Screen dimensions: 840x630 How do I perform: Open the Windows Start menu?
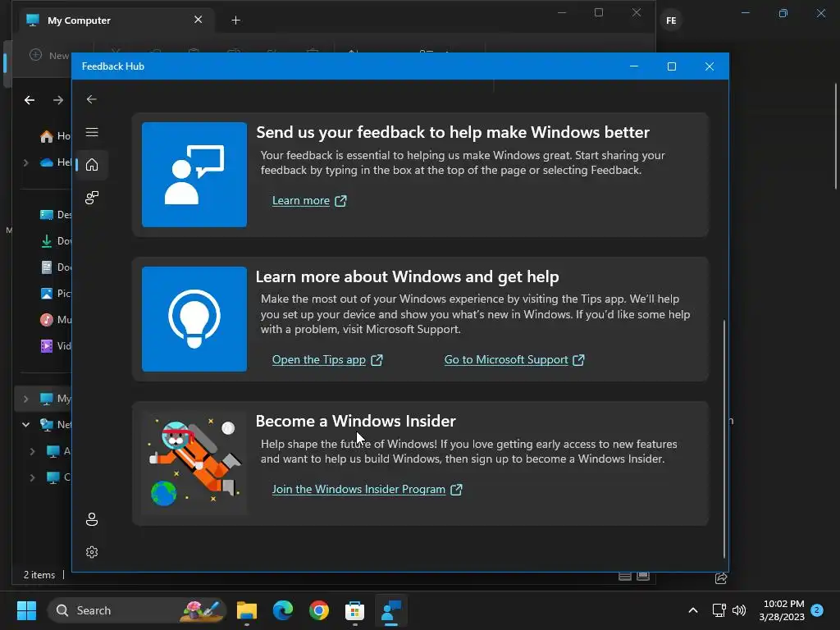26,610
